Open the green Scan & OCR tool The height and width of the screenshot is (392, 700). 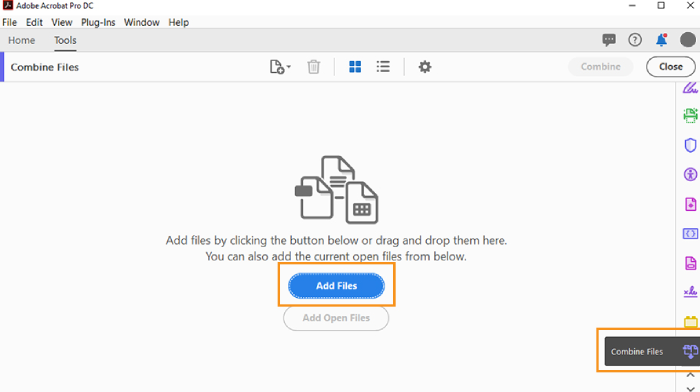[690, 115]
